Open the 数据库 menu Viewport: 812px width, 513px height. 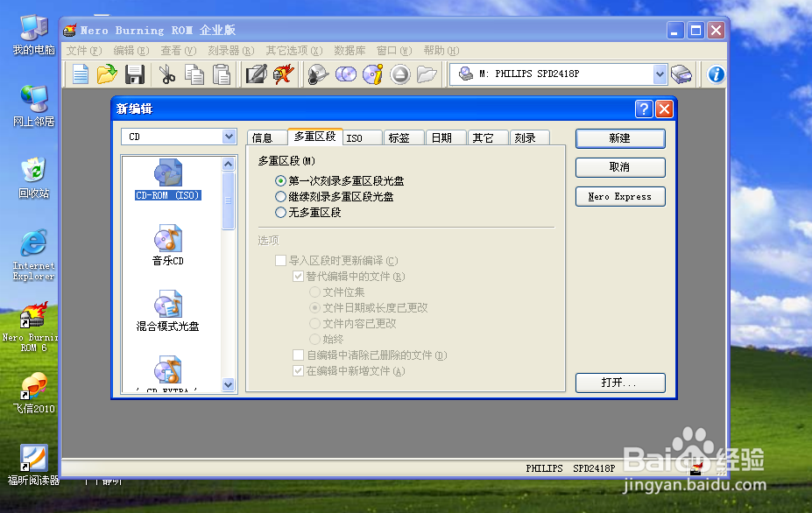350,51
